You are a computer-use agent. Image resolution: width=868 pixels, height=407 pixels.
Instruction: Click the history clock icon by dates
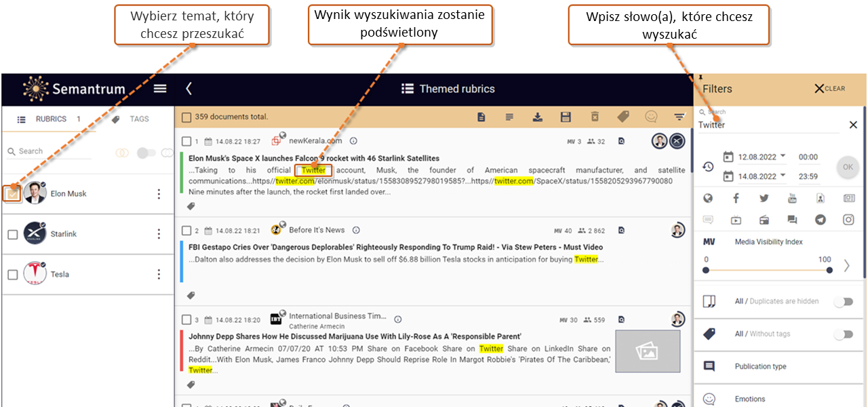(x=708, y=166)
